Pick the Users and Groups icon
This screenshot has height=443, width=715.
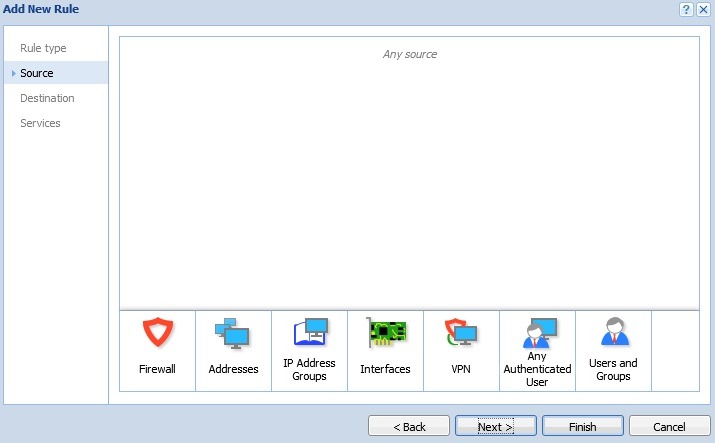(x=613, y=331)
